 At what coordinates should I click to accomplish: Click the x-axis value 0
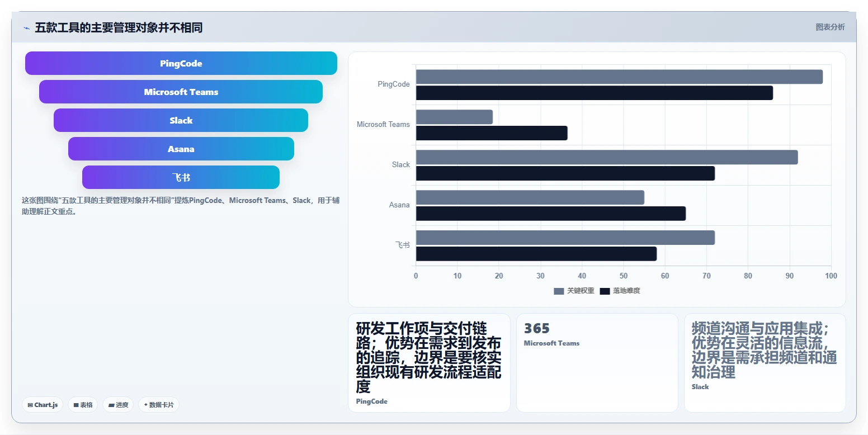[416, 276]
